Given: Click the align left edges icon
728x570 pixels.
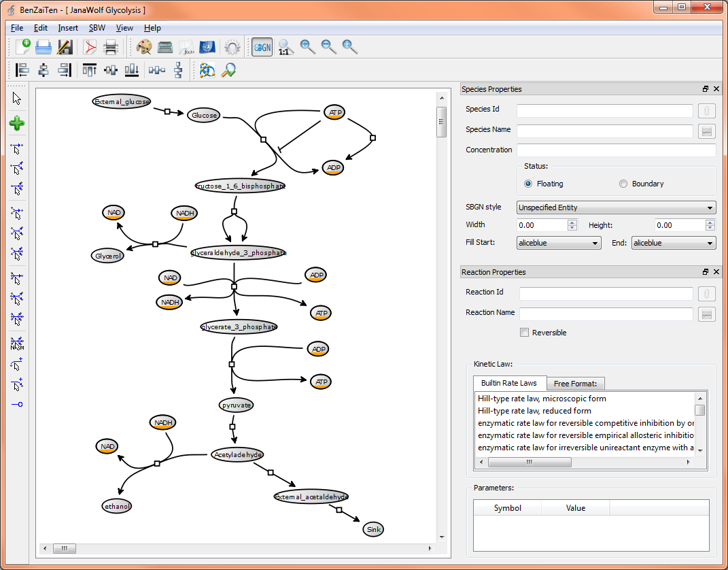Looking at the screenshot, I should coord(22,70).
